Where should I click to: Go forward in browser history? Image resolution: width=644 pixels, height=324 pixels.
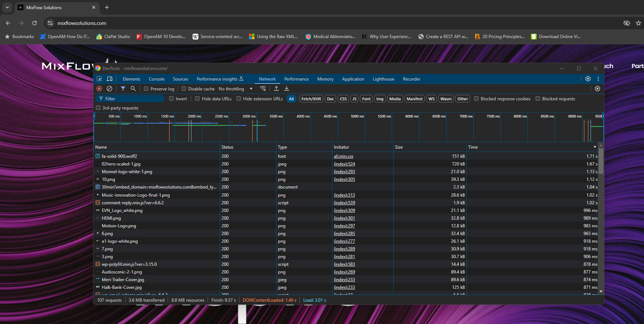coord(21,23)
